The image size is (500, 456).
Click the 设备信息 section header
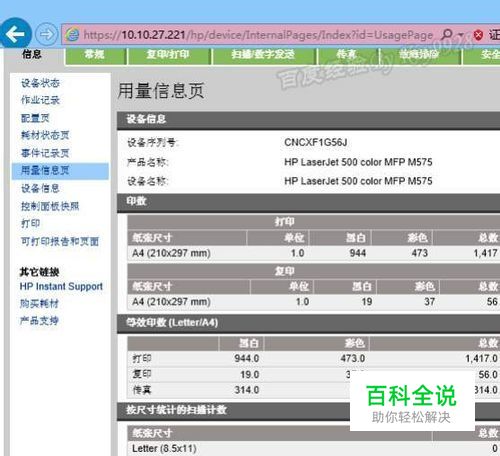point(308,120)
